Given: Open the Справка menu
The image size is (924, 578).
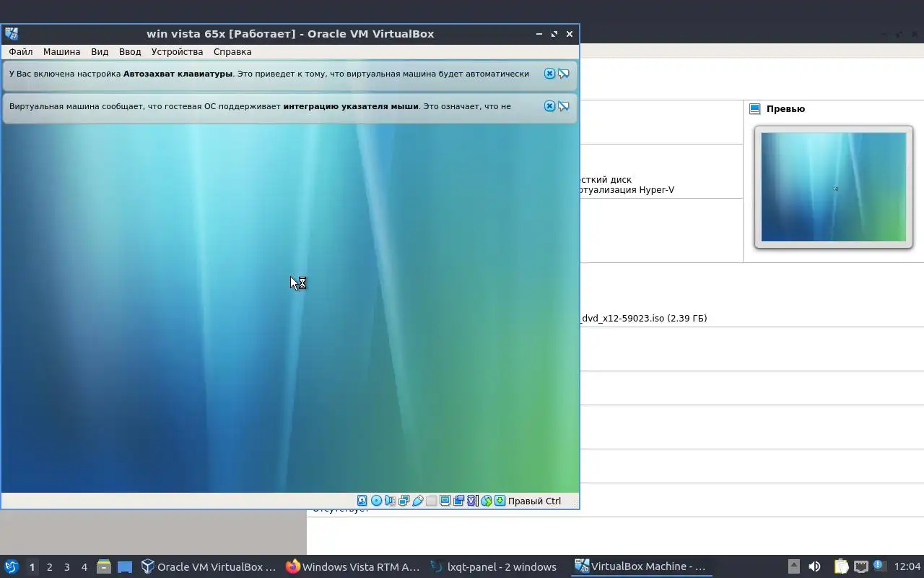Looking at the screenshot, I should 232,52.
